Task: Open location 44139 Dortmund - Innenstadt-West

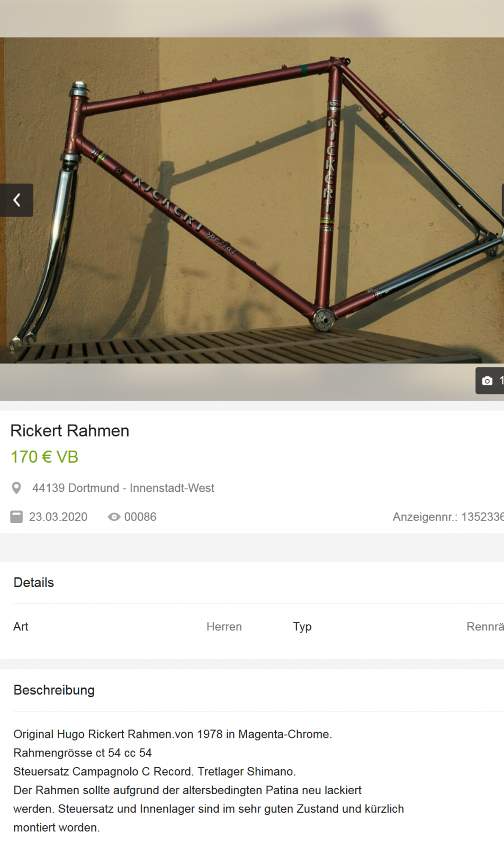Action: click(123, 488)
